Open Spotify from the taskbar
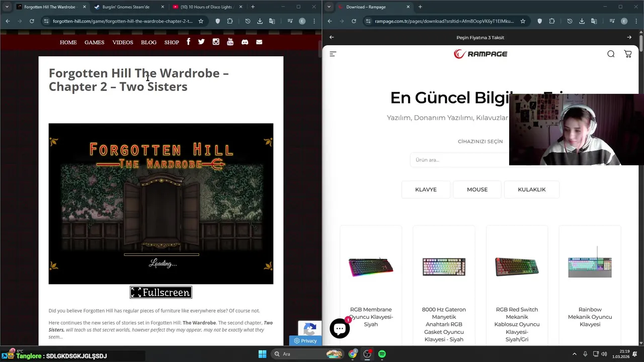This screenshot has height=362, width=644. pyautogui.click(x=382, y=354)
